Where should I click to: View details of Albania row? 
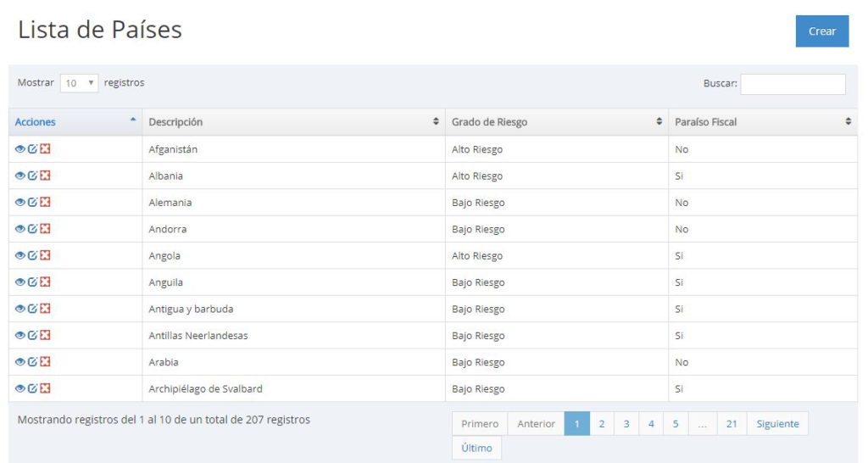pos(20,176)
